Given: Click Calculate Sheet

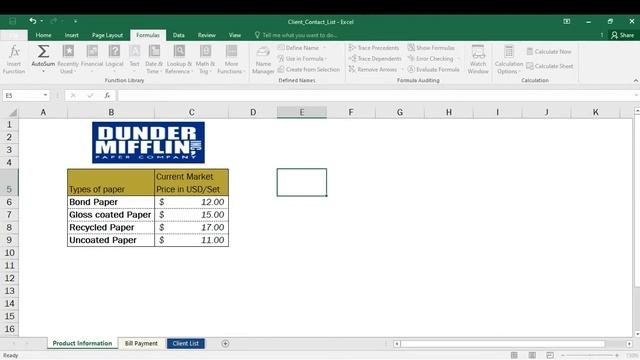Looking at the screenshot, I should tap(550, 66).
